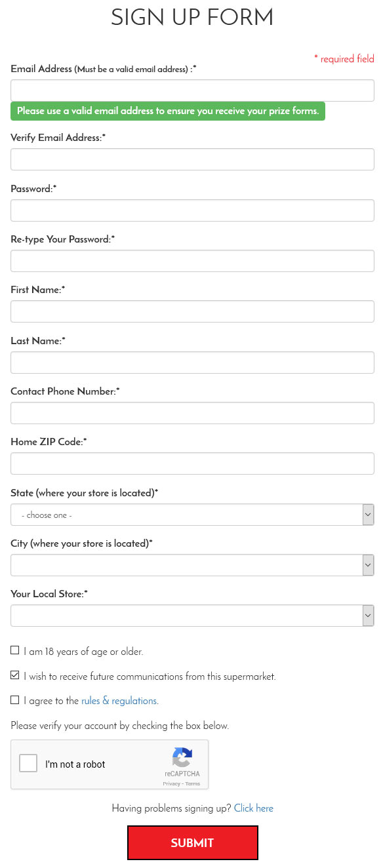383x868 pixels.
Task: Check the I'm not a robot box
Action: [x=28, y=764]
